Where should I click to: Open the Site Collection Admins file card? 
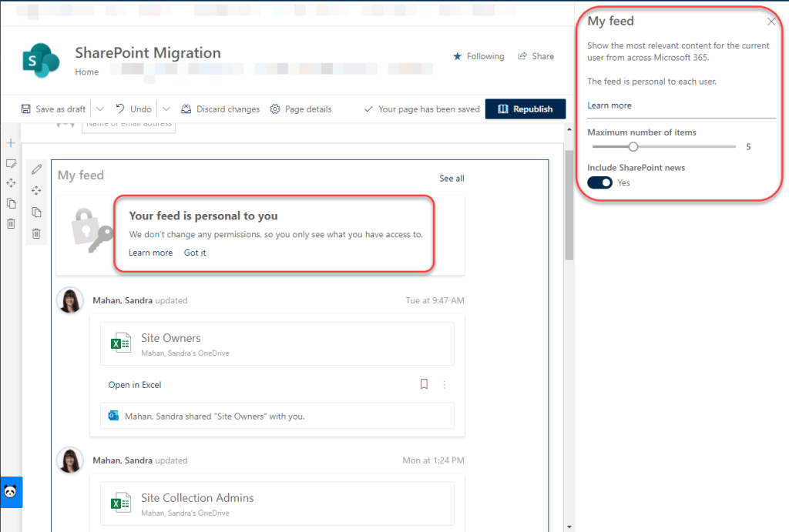tap(277, 504)
